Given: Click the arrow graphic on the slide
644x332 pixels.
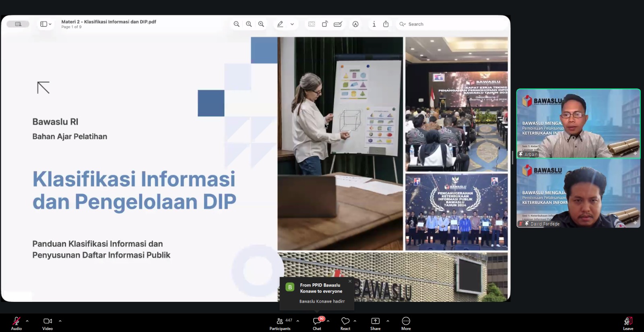Looking at the screenshot, I should (43, 88).
